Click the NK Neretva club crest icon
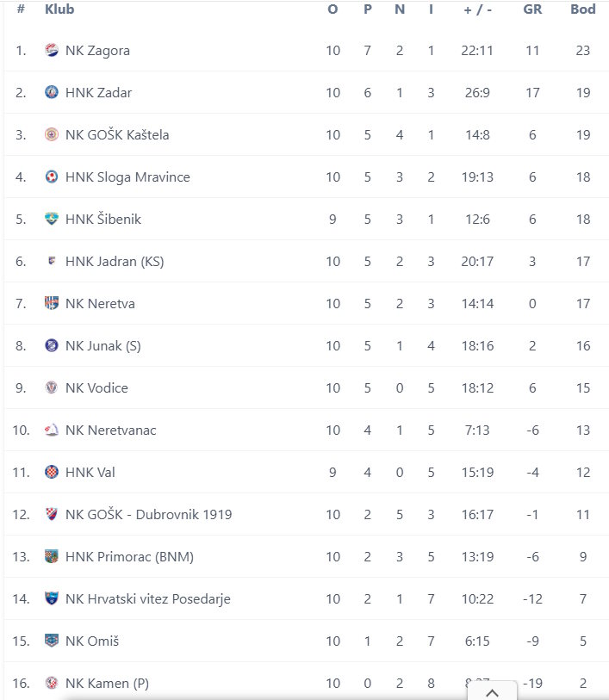Screen dimensions: 609x700 point(52,304)
